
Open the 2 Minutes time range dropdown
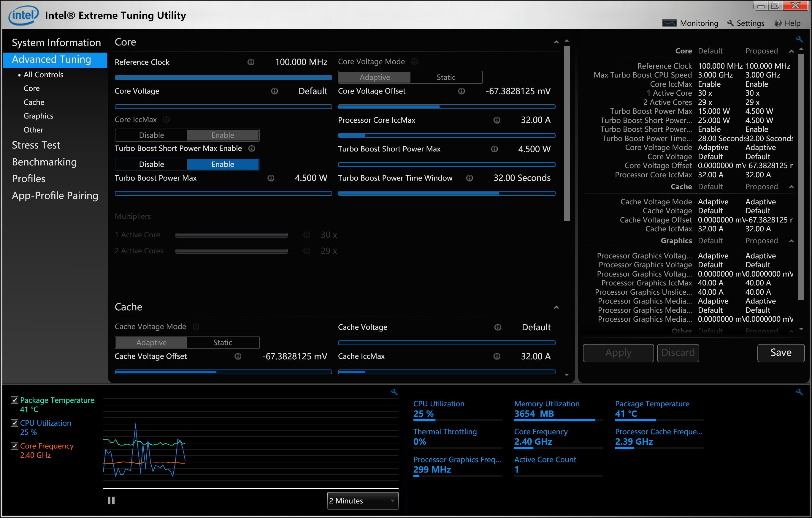(362, 501)
